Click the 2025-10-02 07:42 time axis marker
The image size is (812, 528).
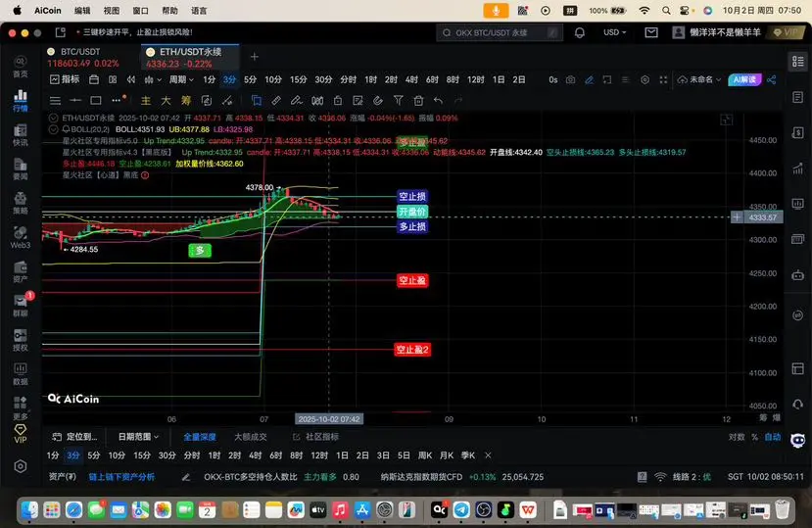click(329, 419)
